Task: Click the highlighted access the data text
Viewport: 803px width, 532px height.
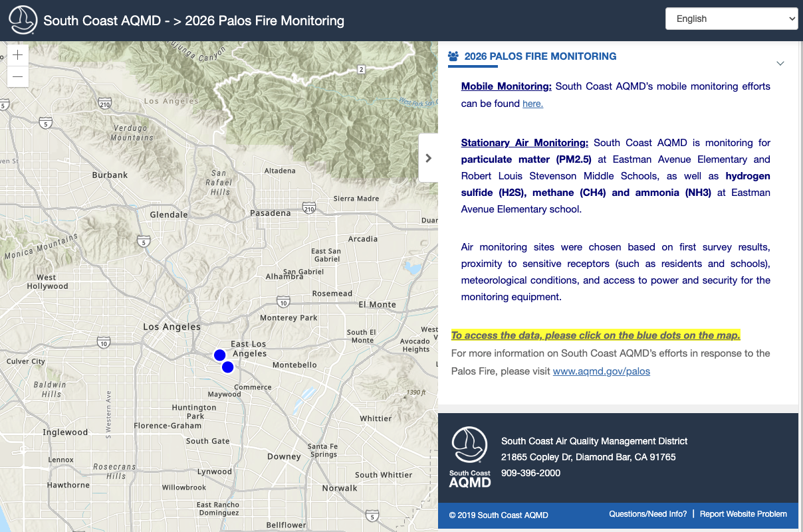Action: click(x=596, y=335)
